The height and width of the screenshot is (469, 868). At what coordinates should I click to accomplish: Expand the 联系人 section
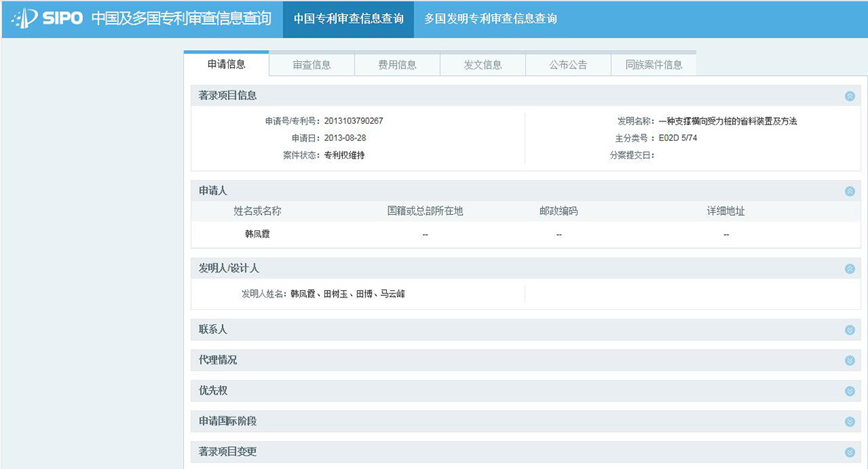(850, 330)
